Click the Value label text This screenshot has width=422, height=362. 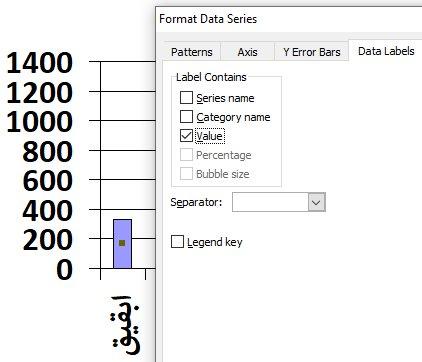coord(209,136)
